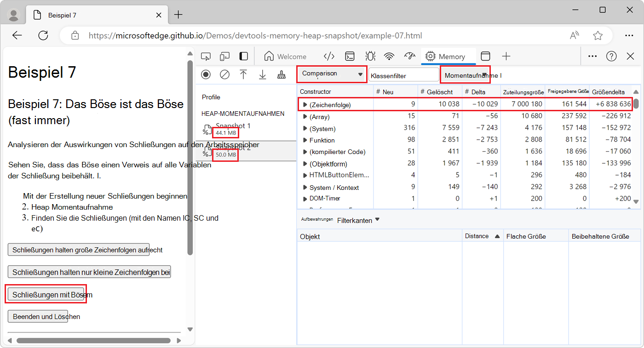Switch to the Memory tab

[446, 57]
